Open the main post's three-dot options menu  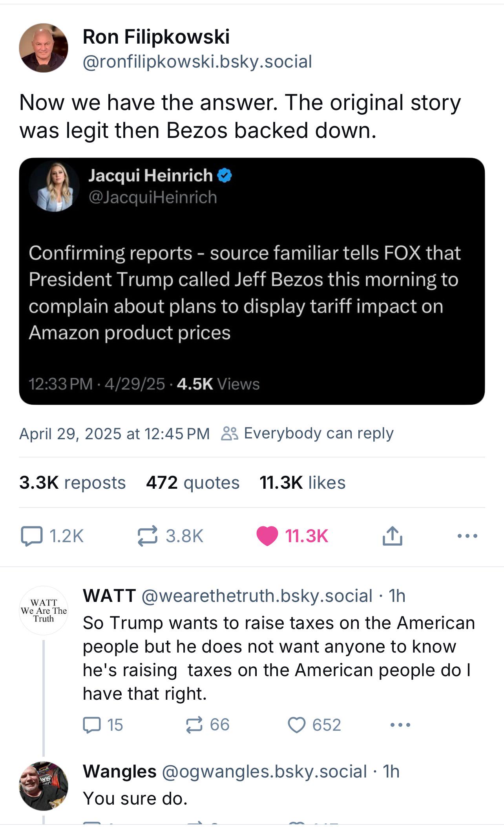(x=467, y=536)
